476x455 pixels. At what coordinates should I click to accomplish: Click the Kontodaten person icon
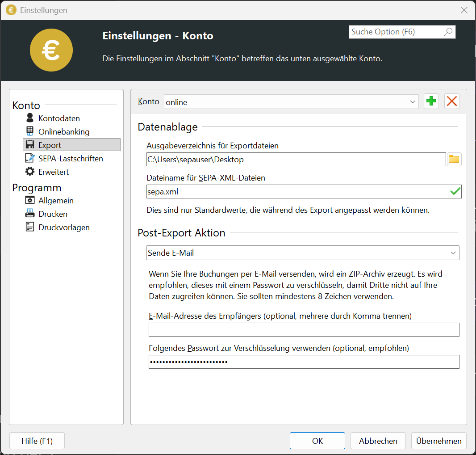[30, 118]
